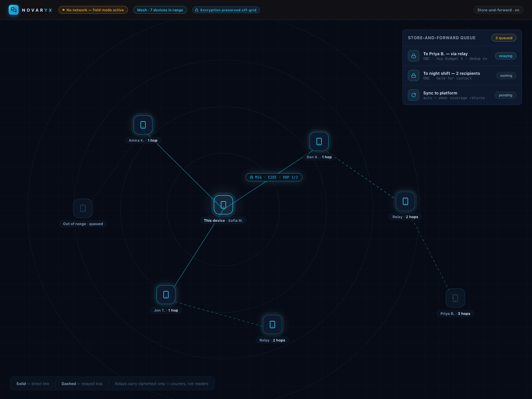532x399 pixels.
Task: Click lock icon in Encryption preserved off-grid badge
Action: click(197, 10)
